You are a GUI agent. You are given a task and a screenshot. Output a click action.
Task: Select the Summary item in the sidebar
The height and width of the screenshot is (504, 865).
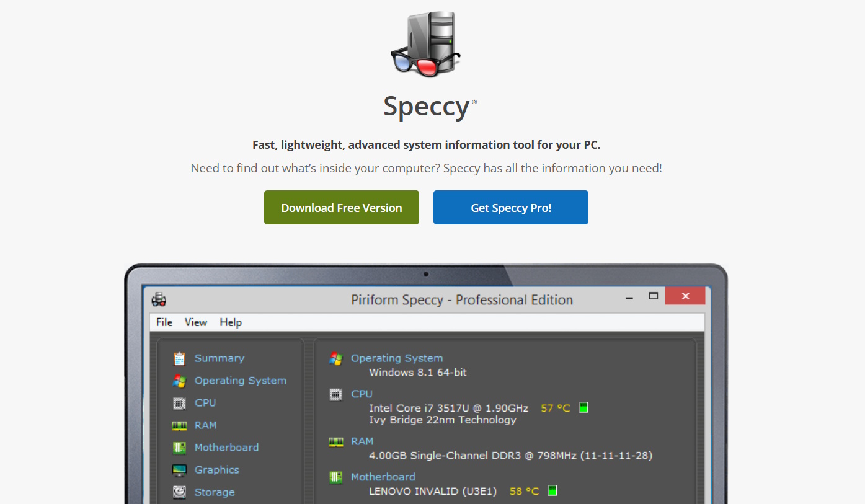tap(220, 358)
